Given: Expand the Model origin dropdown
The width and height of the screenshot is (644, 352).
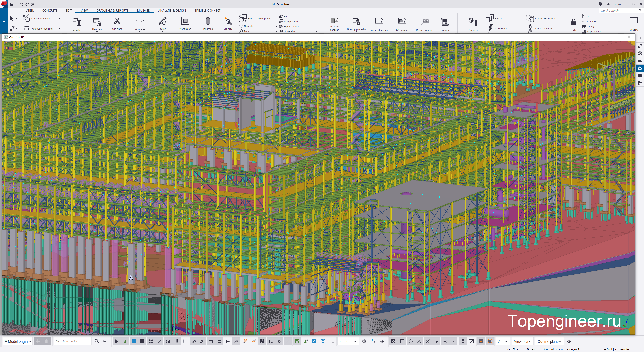Looking at the screenshot, I should point(18,341).
